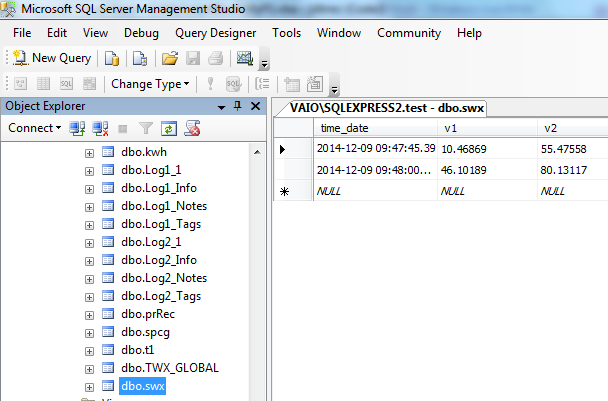
Task: Click Refresh icon in Object Explorer
Action: point(169,128)
